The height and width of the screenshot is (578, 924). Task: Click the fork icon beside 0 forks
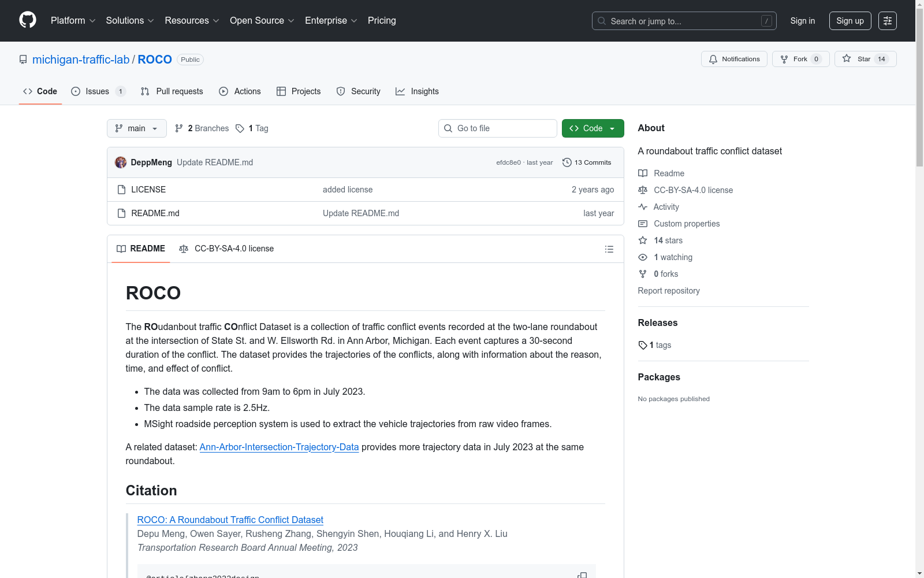(x=643, y=274)
